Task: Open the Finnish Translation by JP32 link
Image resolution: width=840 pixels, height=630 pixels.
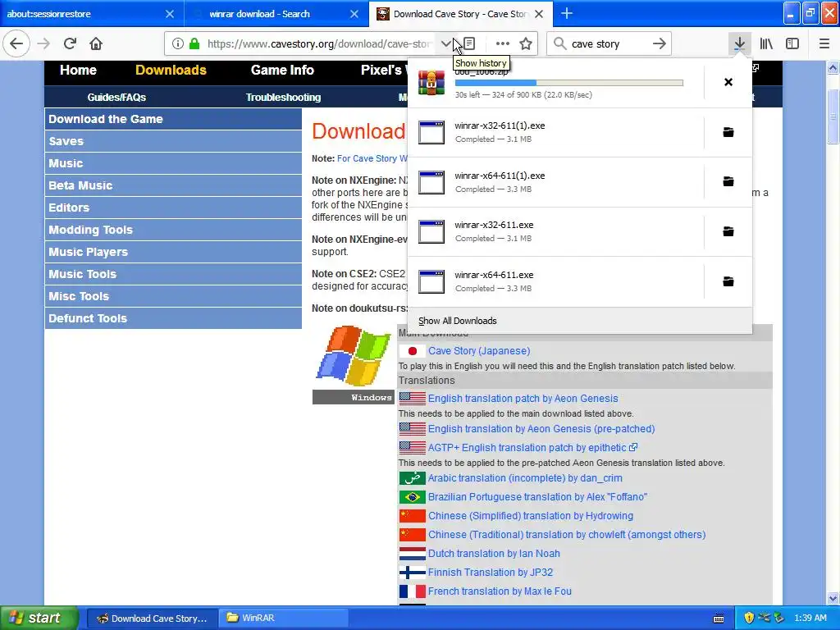Action: pyautogui.click(x=491, y=573)
